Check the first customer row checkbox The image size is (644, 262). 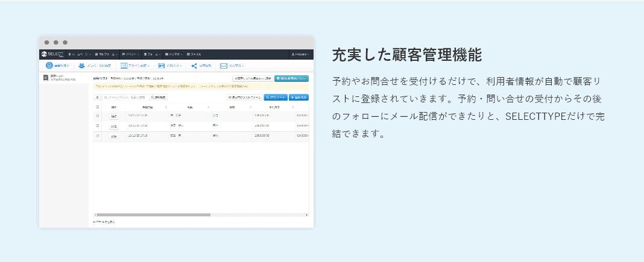[97, 116]
